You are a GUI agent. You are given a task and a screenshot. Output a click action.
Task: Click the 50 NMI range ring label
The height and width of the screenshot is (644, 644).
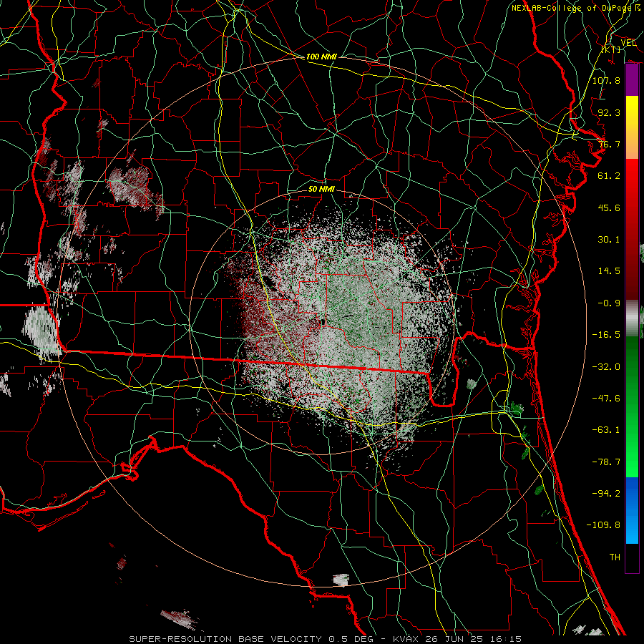321,189
